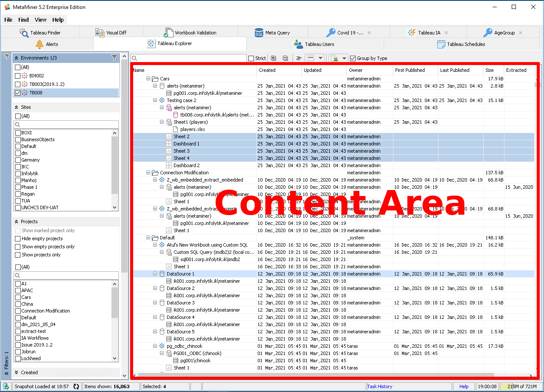Screen dimensions: 544x392
Task: Click the filter funnel at sidebar top
Action: pos(6,56)
